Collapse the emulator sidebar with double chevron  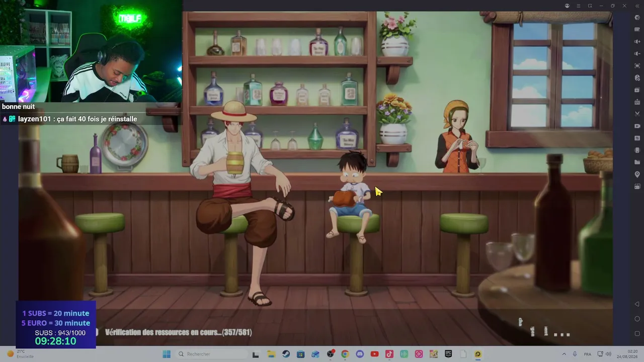coord(637,6)
